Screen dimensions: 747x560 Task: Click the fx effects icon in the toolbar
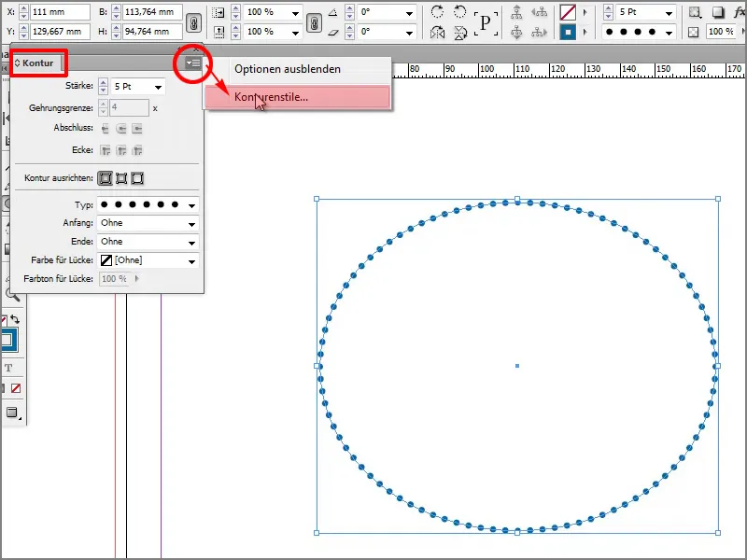(x=740, y=12)
